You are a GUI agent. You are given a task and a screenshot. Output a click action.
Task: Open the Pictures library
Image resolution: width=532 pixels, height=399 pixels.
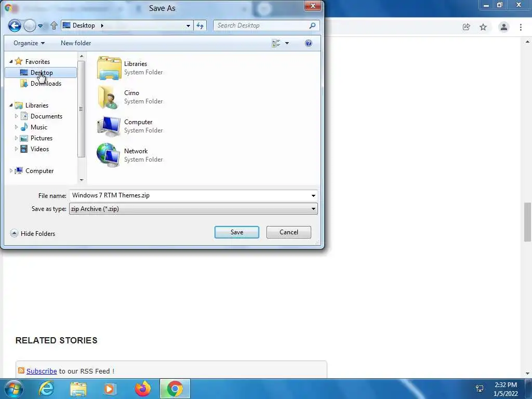(x=42, y=138)
